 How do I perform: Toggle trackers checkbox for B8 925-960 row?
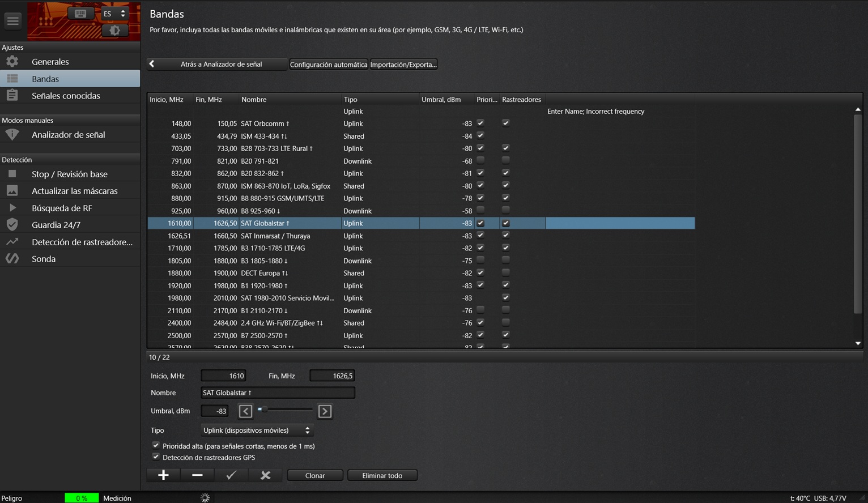tap(505, 210)
